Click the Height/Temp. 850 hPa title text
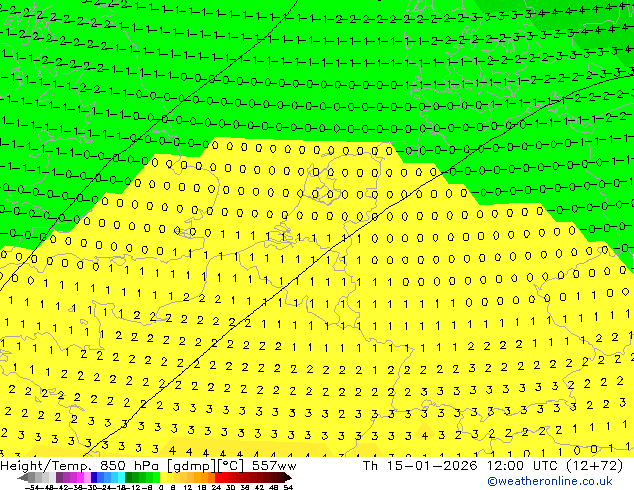 click(79, 466)
